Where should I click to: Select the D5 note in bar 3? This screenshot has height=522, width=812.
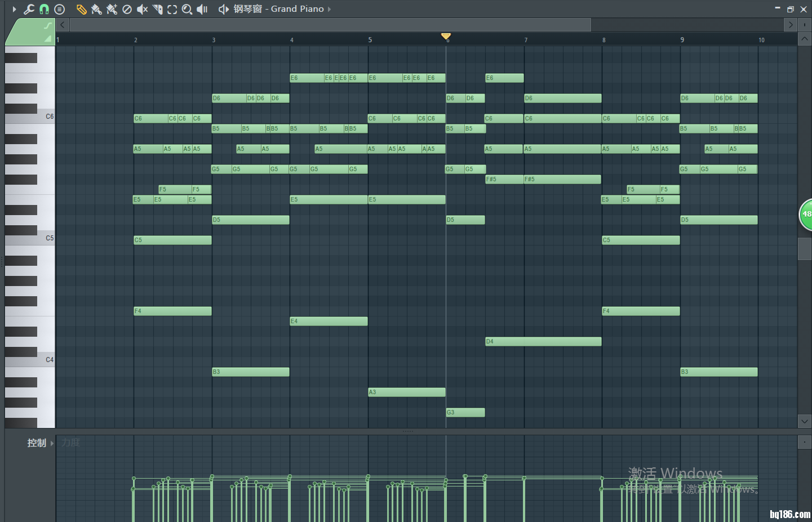click(251, 220)
